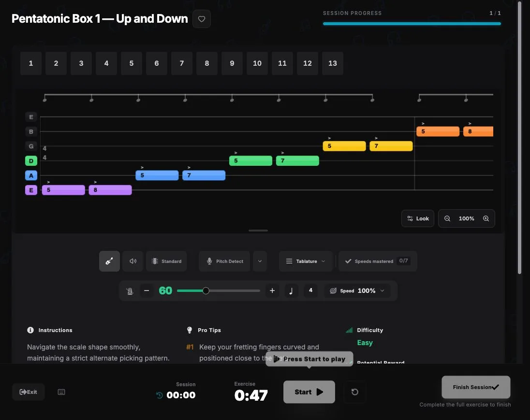Jump to measure 12

coord(308,63)
